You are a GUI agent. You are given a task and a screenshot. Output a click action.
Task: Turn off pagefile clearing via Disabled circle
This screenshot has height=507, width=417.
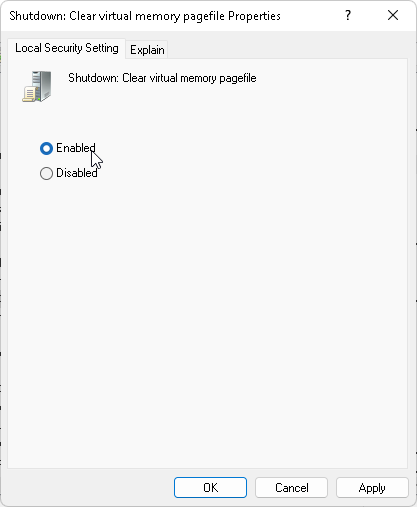point(46,173)
